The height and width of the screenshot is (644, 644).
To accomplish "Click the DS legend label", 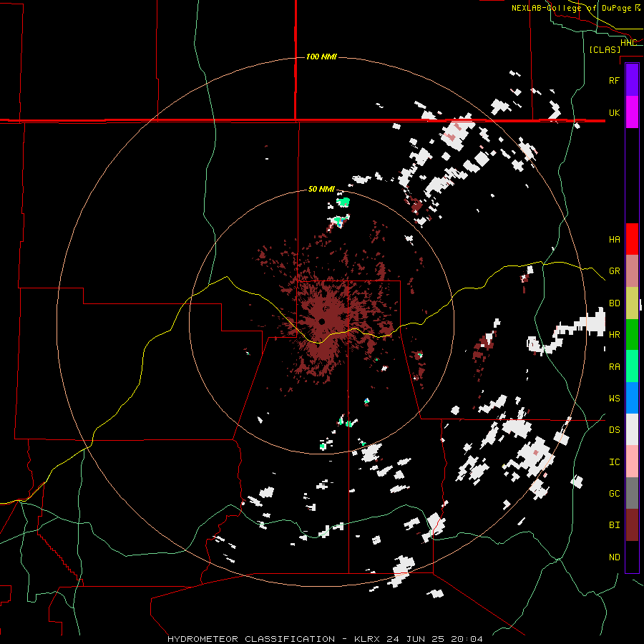I will coord(615,430).
